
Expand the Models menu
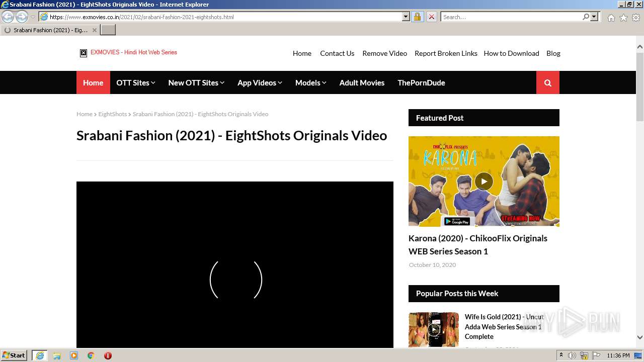[x=311, y=82]
